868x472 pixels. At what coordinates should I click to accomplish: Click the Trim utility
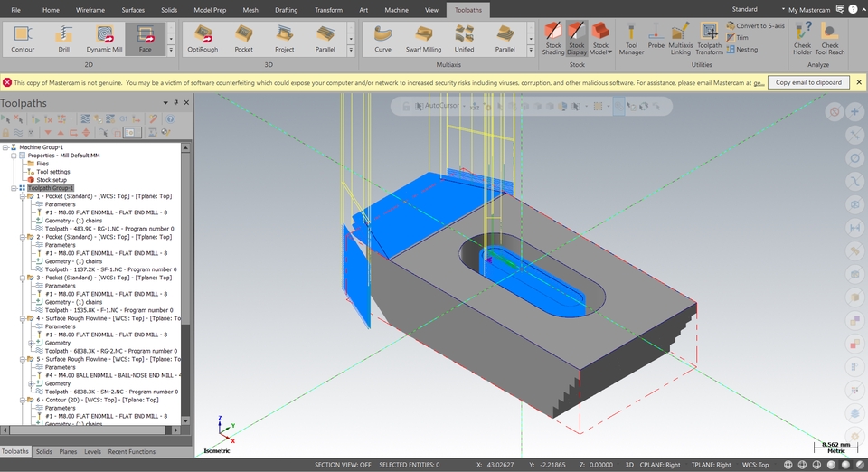tap(738, 38)
